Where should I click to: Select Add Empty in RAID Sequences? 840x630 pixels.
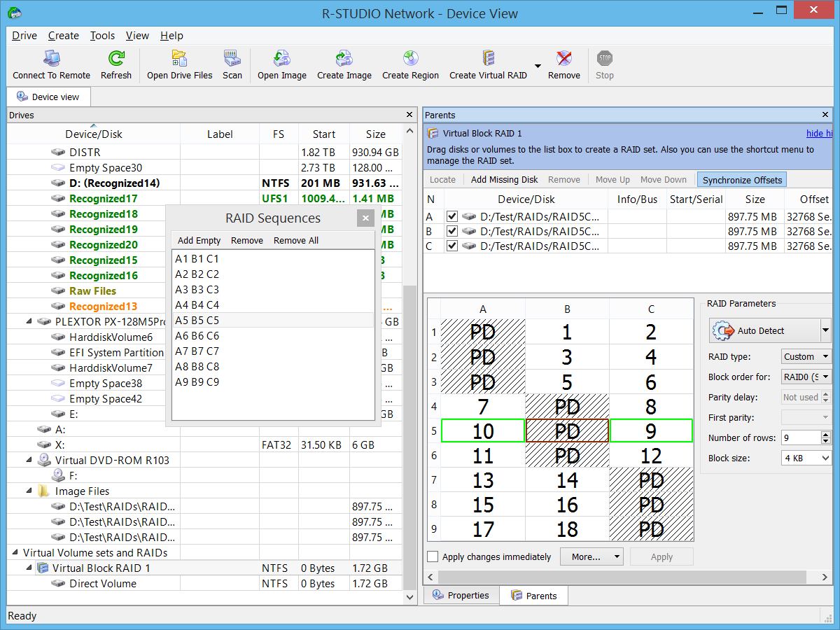pos(198,240)
